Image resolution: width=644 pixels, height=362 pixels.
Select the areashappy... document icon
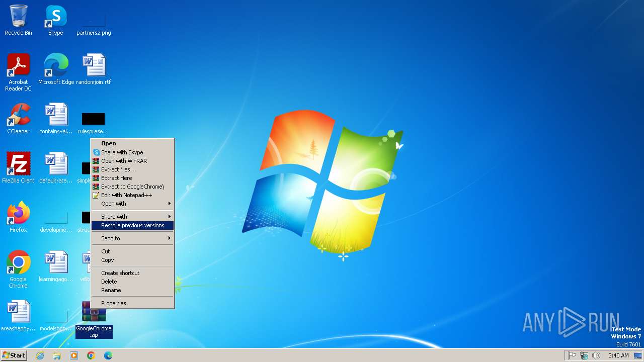(18, 316)
